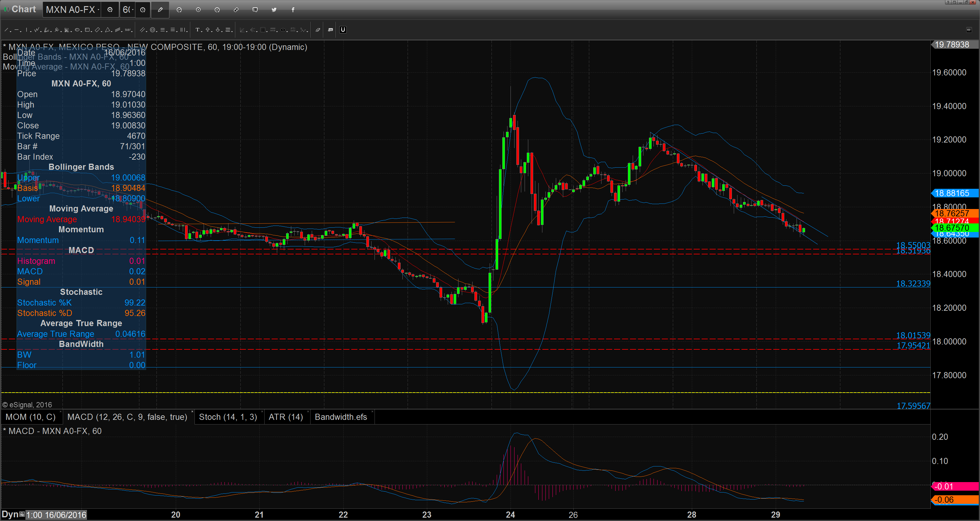
Task: Close the Stoch (14, 1, 3) tab
Action: click(262, 412)
